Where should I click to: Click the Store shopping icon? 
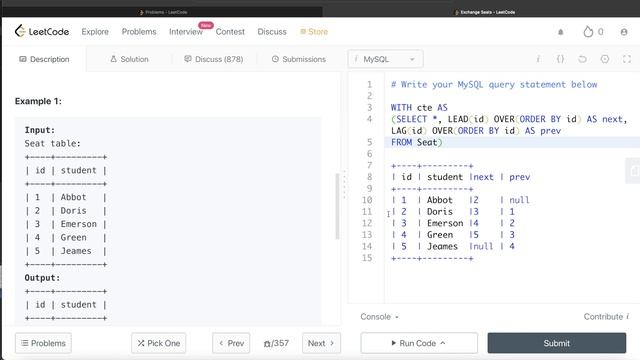(303, 31)
